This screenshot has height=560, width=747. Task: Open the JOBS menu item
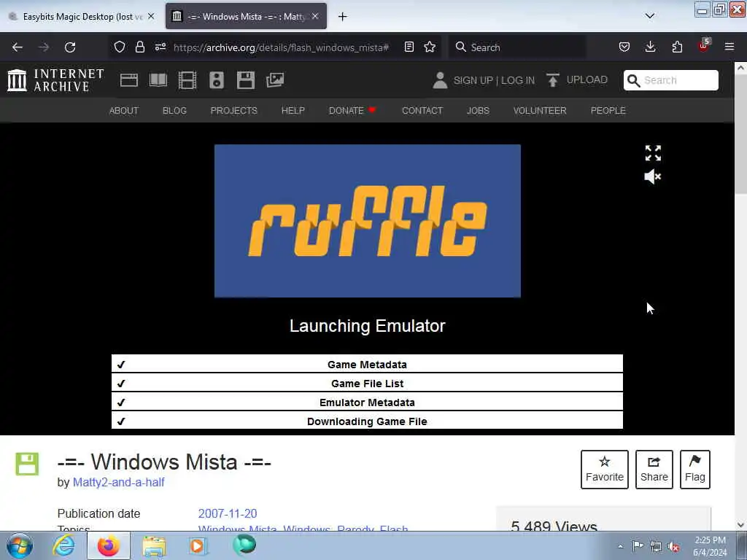pos(478,111)
